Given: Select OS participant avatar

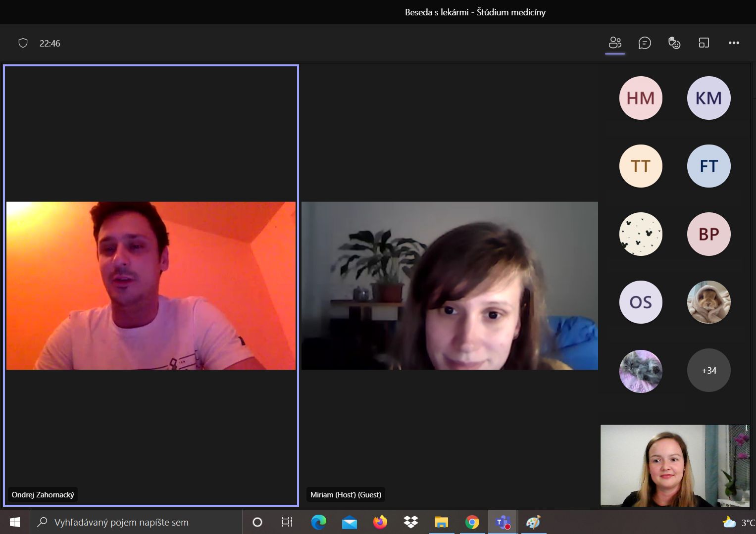Looking at the screenshot, I should (x=641, y=302).
